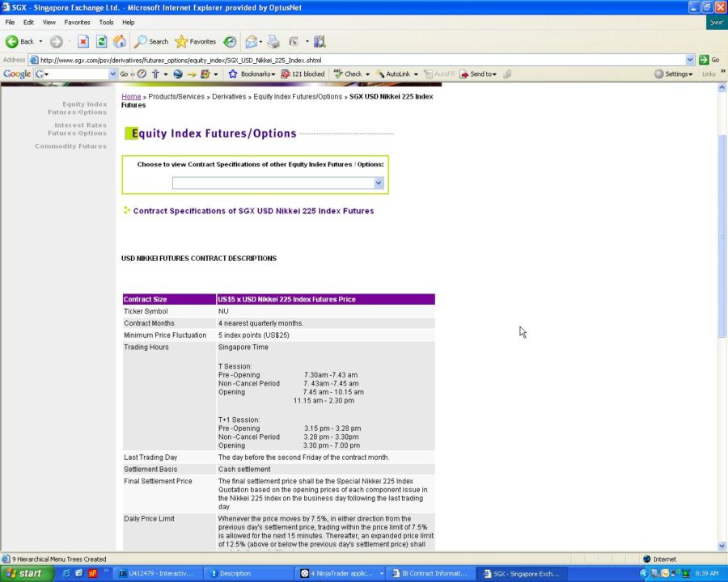Click the system tray clock
The height and width of the screenshot is (582, 728).
coord(707,574)
